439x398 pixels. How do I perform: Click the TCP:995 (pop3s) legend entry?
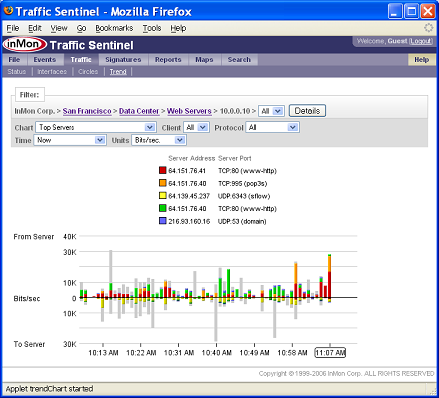point(243,183)
